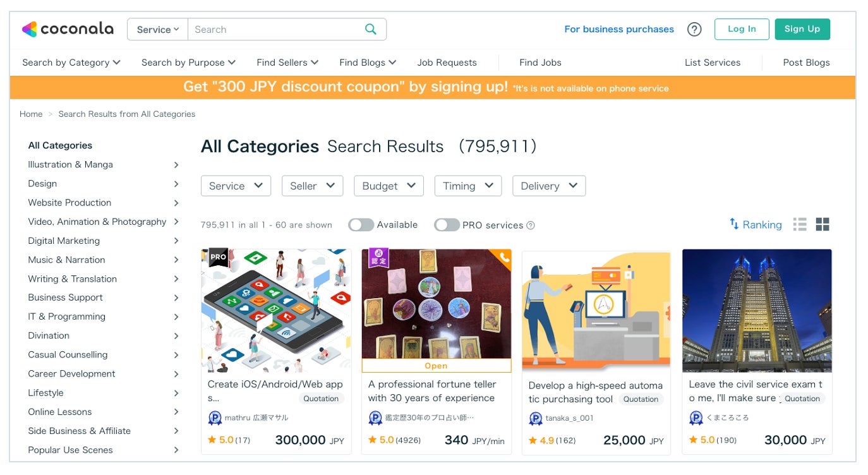Expand the Service dropdown in the search bar
868x475 pixels.
point(158,29)
